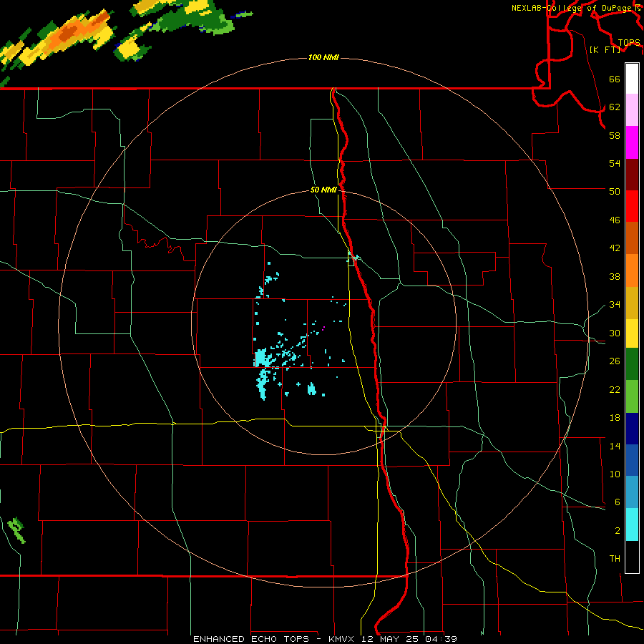Click the "TOPS" legend heading
The width and height of the screenshot is (644, 644).
point(629,43)
